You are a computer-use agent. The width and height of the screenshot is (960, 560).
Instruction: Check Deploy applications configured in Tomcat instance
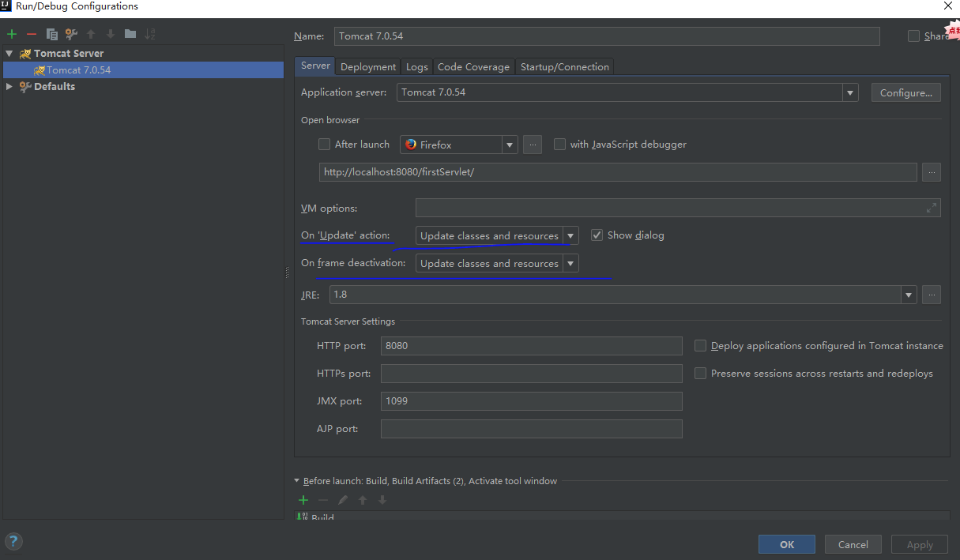click(x=700, y=346)
